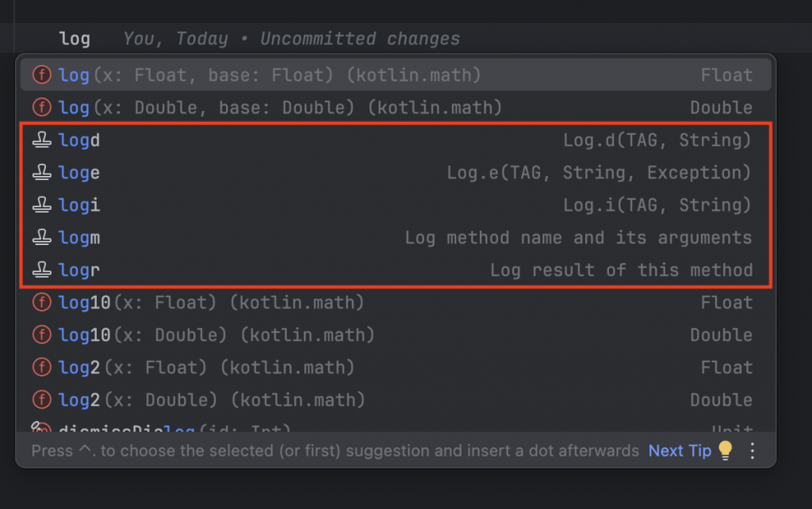Click the template stamp icon next to logm
Image resolution: width=812 pixels, height=509 pixels.
(x=41, y=238)
